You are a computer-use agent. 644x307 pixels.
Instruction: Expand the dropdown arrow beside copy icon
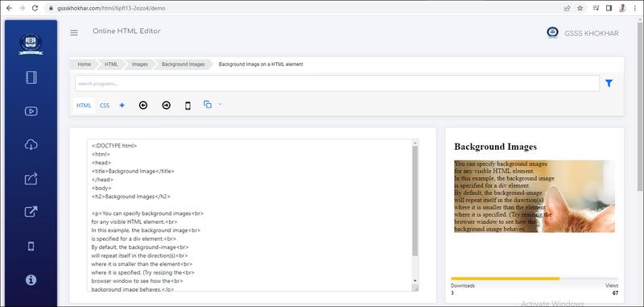click(x=220, y=105)
